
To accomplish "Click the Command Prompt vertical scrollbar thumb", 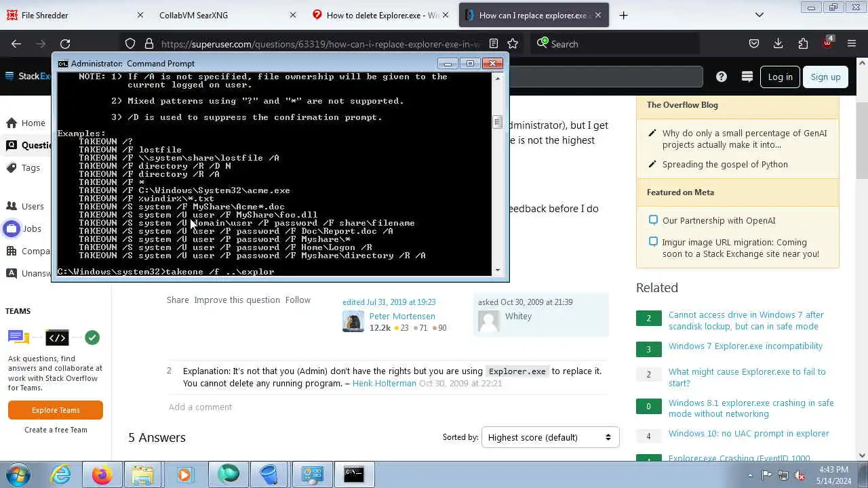I will (497, 122).
